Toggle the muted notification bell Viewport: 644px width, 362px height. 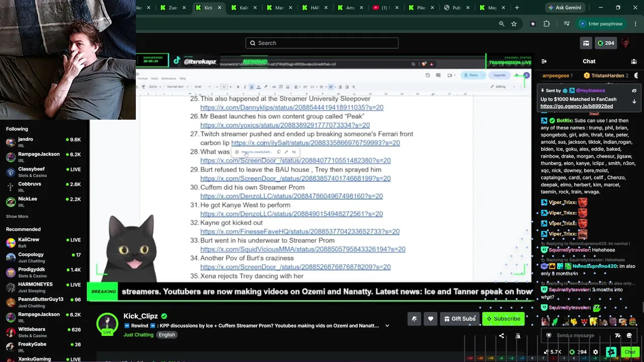tap(414, 319)
